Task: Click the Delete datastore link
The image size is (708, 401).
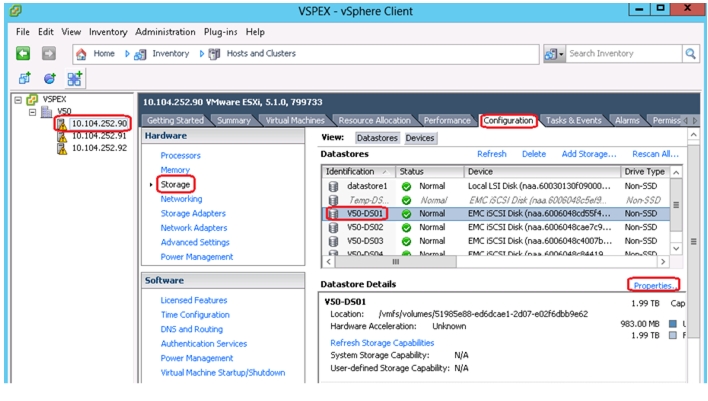Action: 534,154
